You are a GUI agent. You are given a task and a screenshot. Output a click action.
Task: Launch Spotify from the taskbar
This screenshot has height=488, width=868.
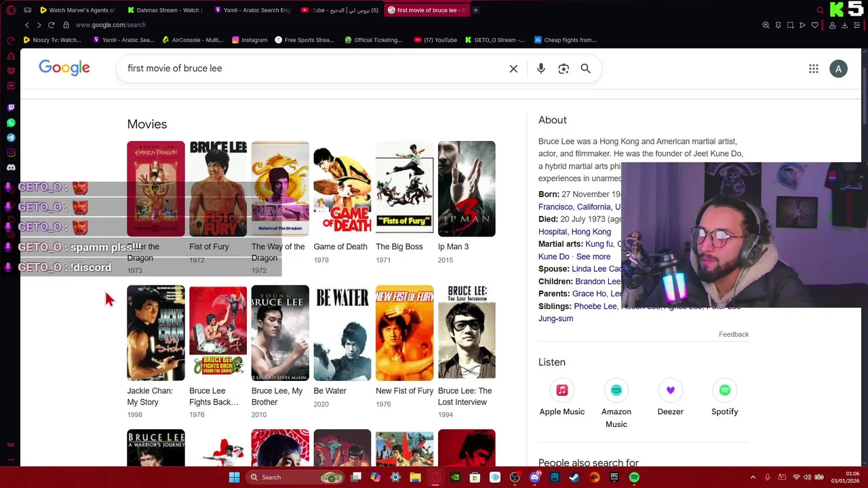pos(634,477)
